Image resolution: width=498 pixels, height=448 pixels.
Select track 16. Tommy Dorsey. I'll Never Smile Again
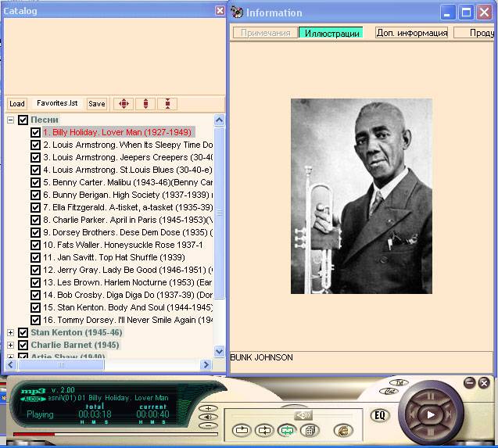127,320
